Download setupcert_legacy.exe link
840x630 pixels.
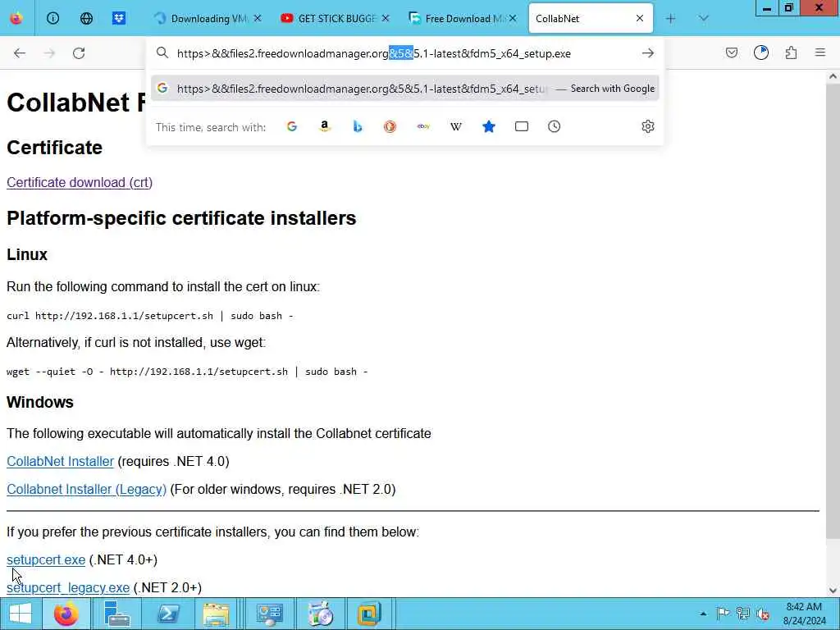(68, 587)
